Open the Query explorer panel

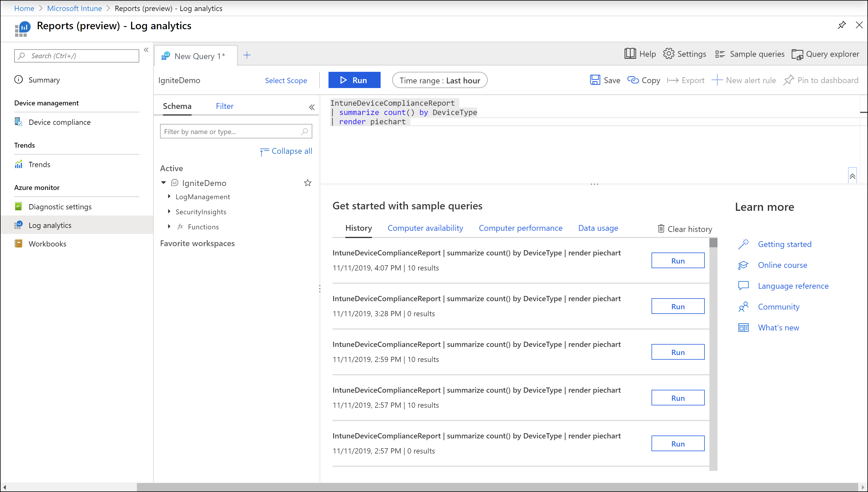click(x=824, y=54)
